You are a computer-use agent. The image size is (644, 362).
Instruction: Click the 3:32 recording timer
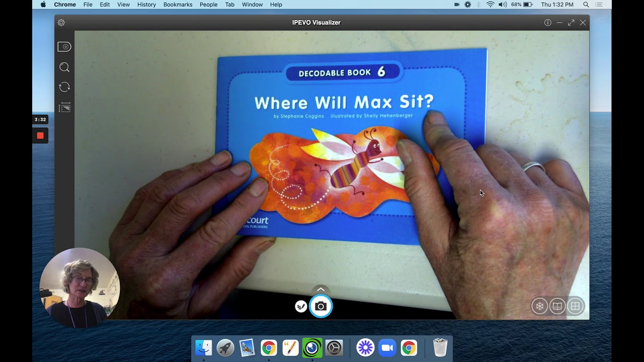40,120
